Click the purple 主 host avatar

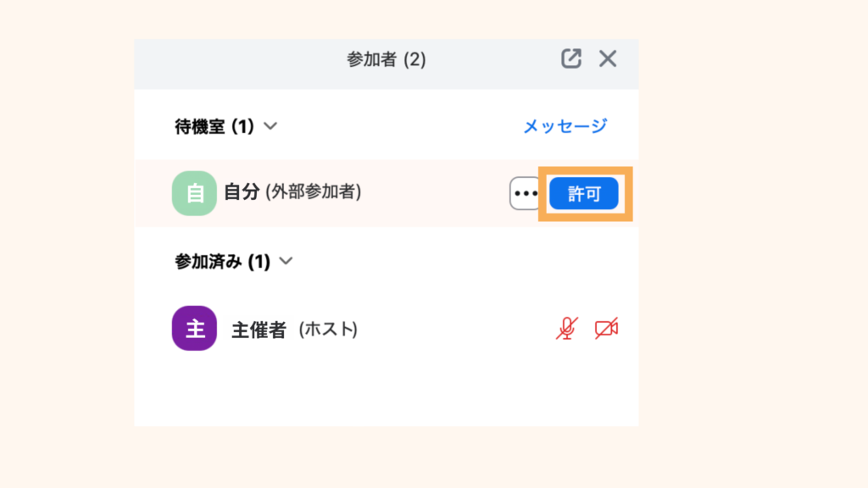[194, 329]
